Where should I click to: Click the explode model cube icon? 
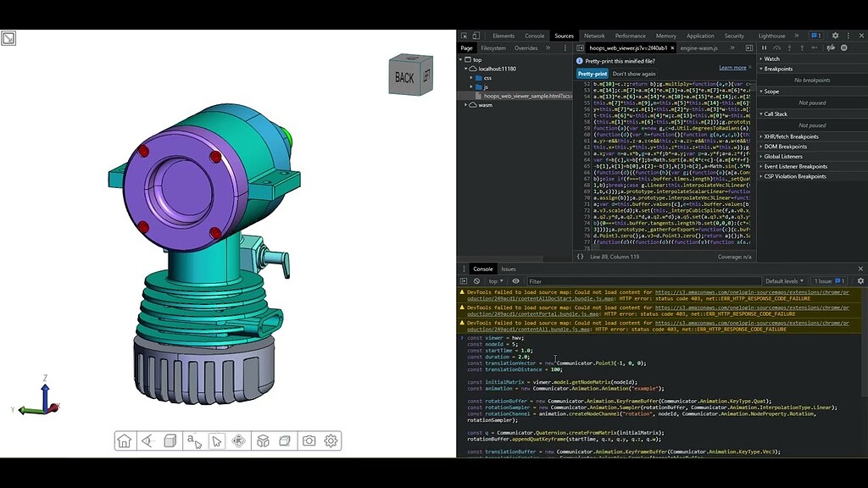[263, 441]
